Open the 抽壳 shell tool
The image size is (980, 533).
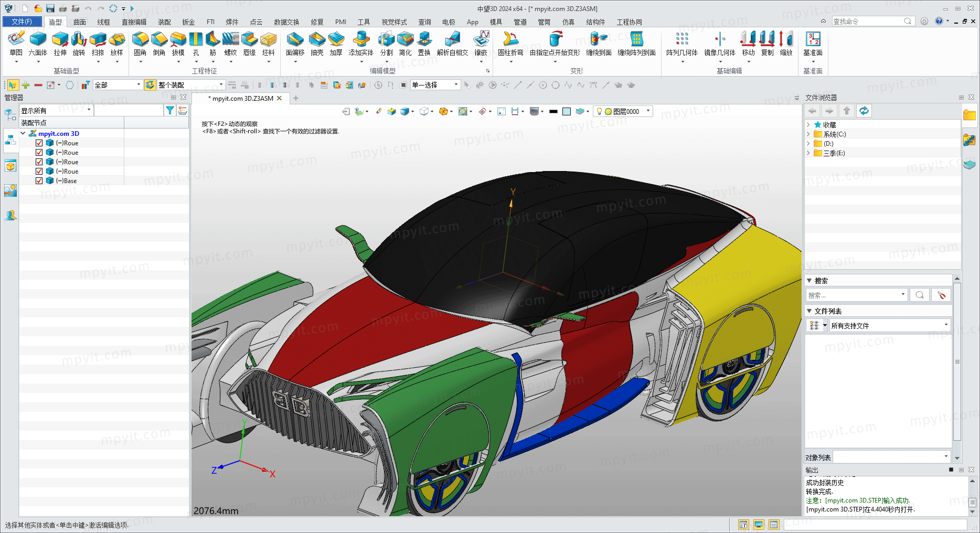coord(317,43)
